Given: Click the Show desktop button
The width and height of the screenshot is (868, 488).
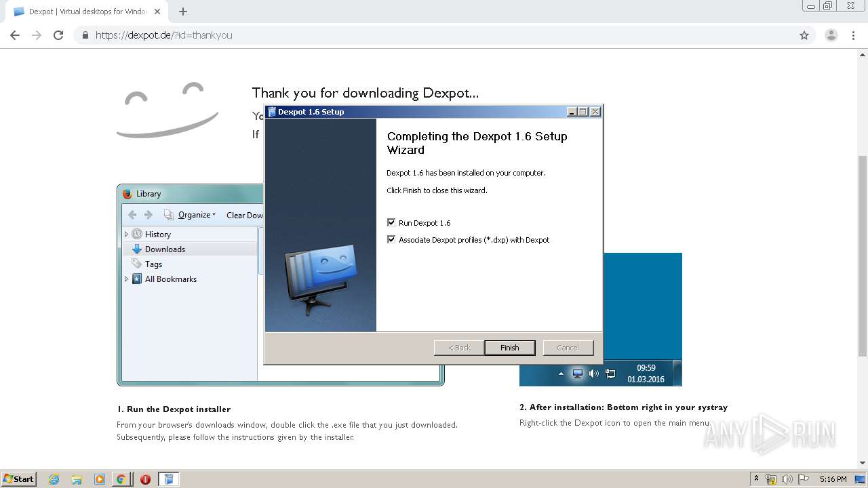Looking at the screenshot, I should coord(861,479).
